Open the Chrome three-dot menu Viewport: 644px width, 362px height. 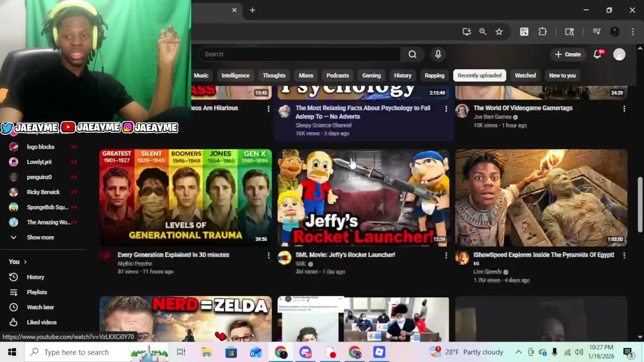click(632, 32)
